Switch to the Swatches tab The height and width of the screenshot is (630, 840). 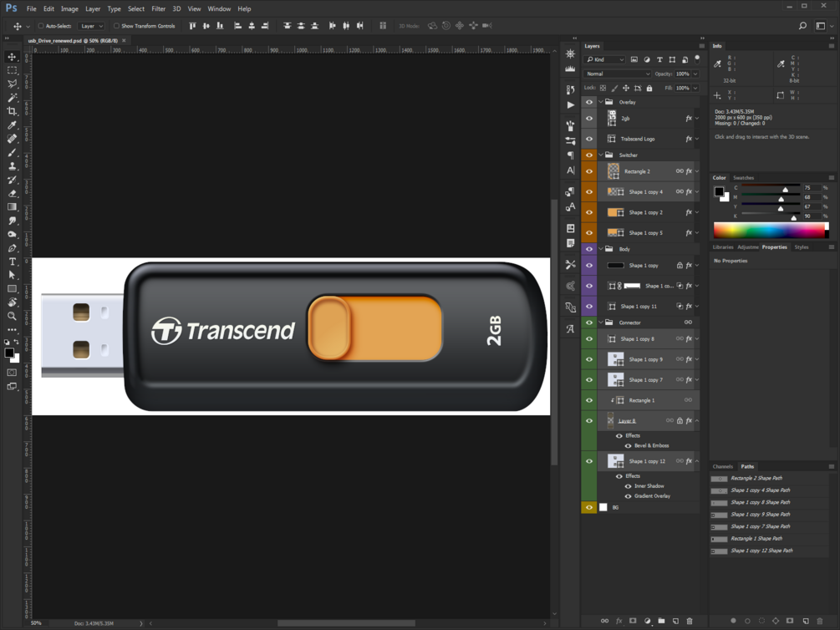(x=744, y=178)
